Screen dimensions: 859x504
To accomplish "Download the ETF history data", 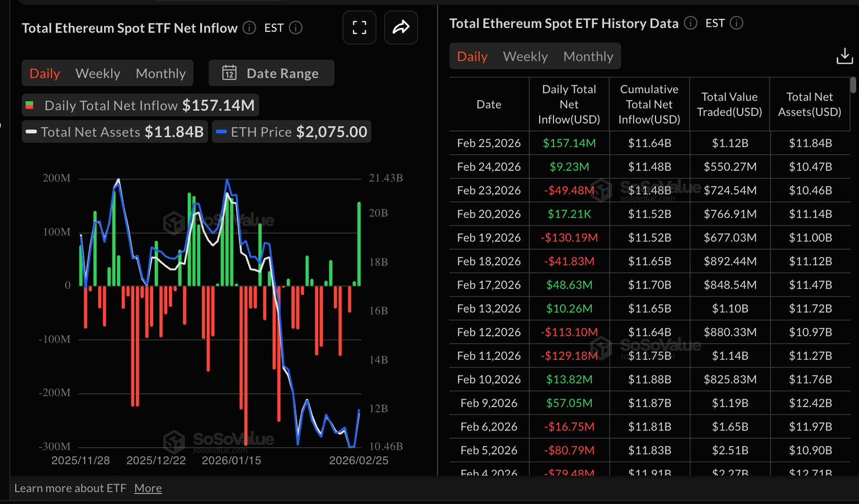I will point(844,56).
